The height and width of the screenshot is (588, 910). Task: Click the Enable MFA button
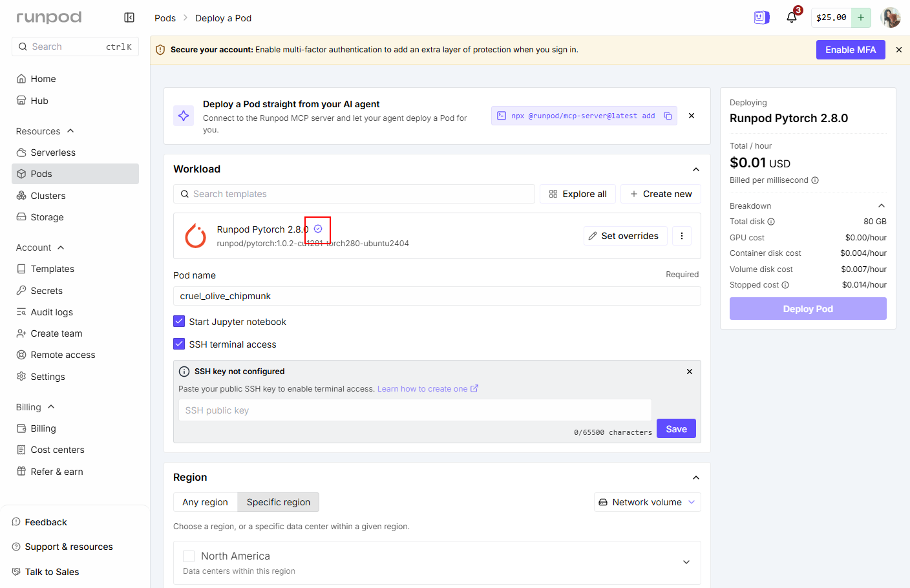pyautogui.click(x=851, y=50)
